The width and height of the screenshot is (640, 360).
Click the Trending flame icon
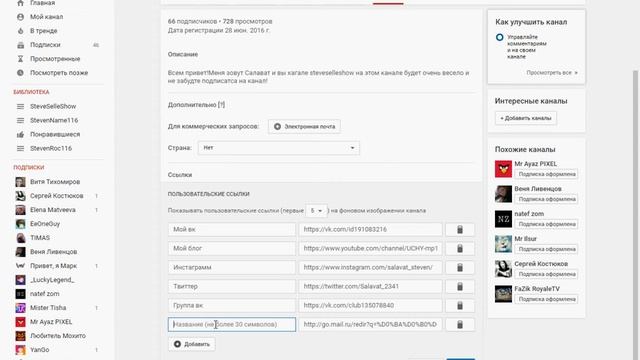20,31
